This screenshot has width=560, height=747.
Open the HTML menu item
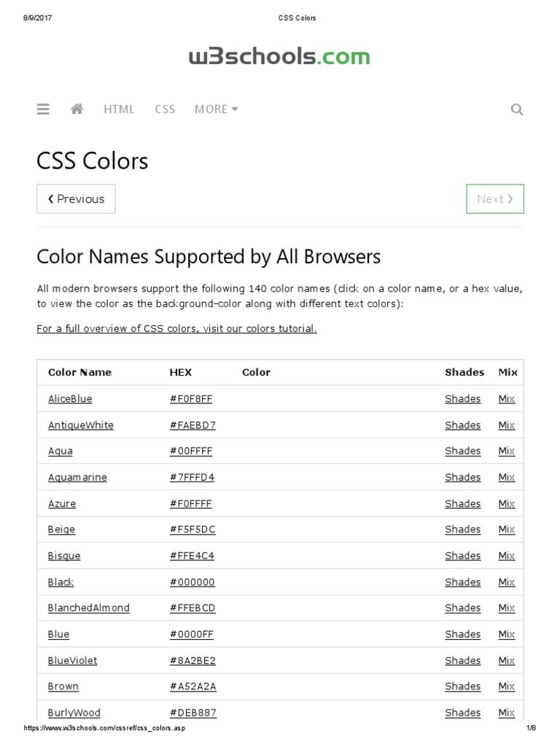tap(119, 109)
